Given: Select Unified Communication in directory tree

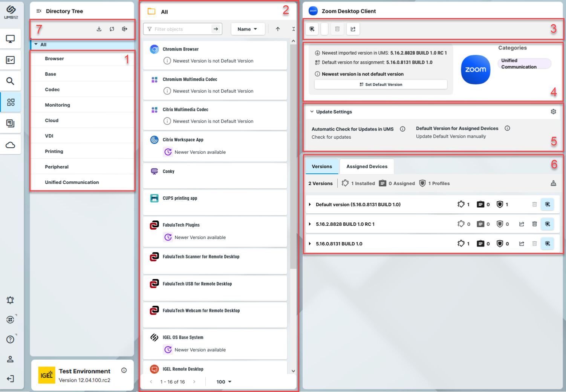Looking at the screenshot, I should click(x=72, y=182).
